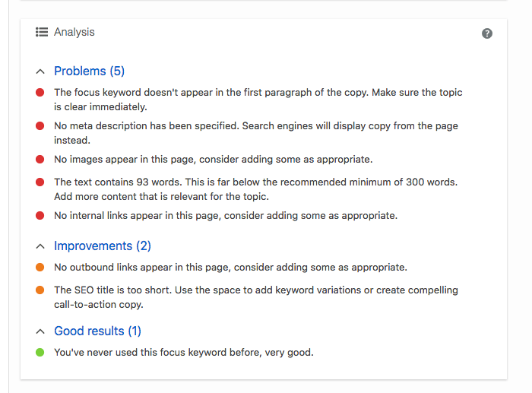Image resolution: width=532 pixels, height=393 pixels.
Task: Click orange bullet for outbound links improvement
Action: click(x=40, y=268)
